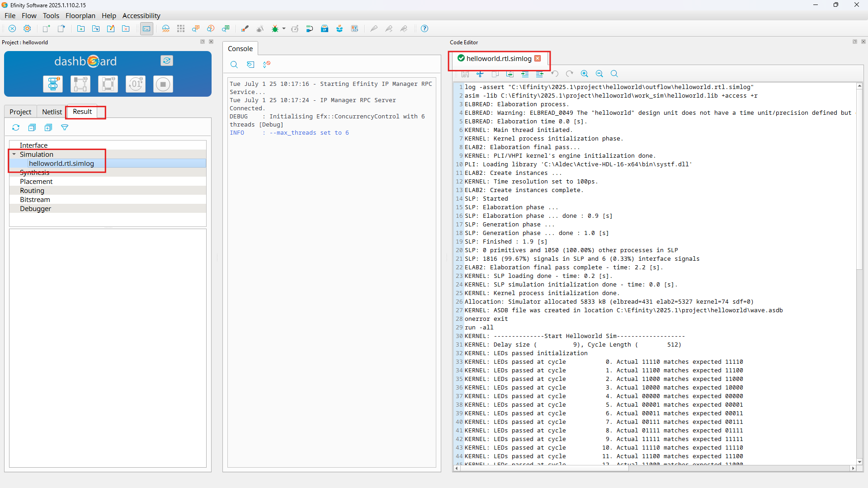Click the Refresh results icon
The image size is (868, 488).
tap(16, 127)
